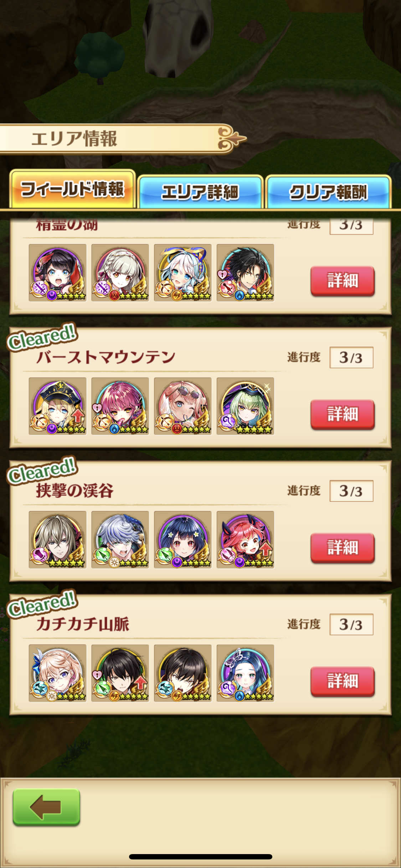Open 詳細 for the partially visible top area
401x868 pixels.
pos(343,281)
